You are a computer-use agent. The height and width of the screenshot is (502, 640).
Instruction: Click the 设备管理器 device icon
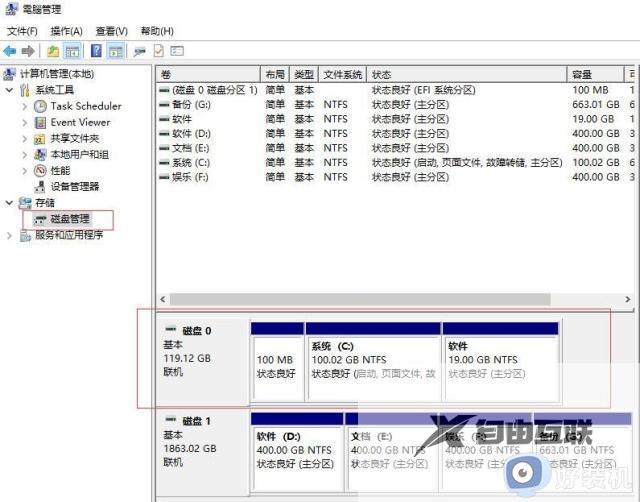tap(40, 187)
